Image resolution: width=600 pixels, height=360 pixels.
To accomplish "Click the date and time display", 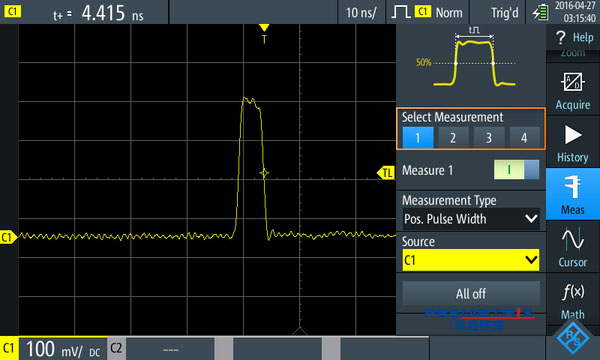I will (576, 12).
